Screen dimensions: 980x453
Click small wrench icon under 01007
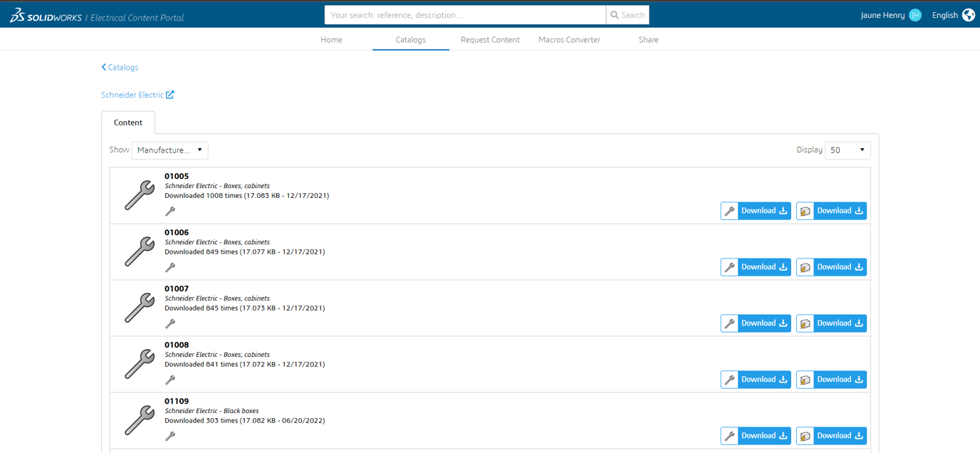click(x=170, y=324)
